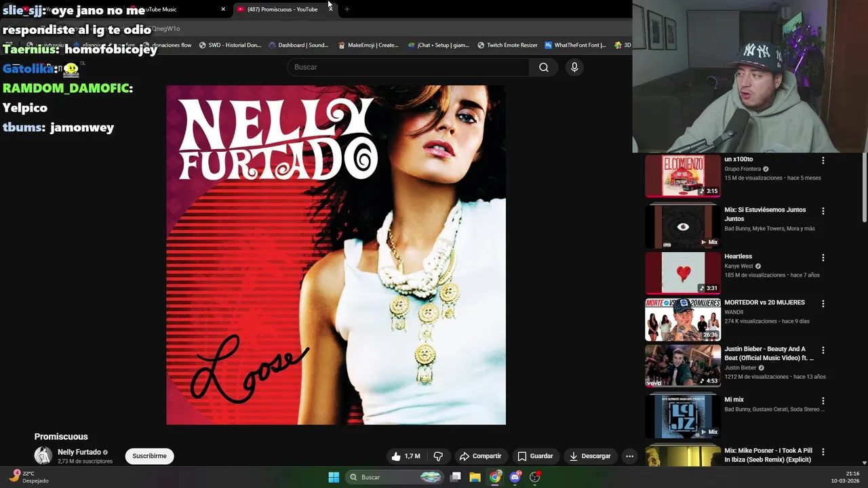Viewport: 868px width, 488px height.
Task: Open the donaciones flow bookmark
Action: [x=166, y=45]
